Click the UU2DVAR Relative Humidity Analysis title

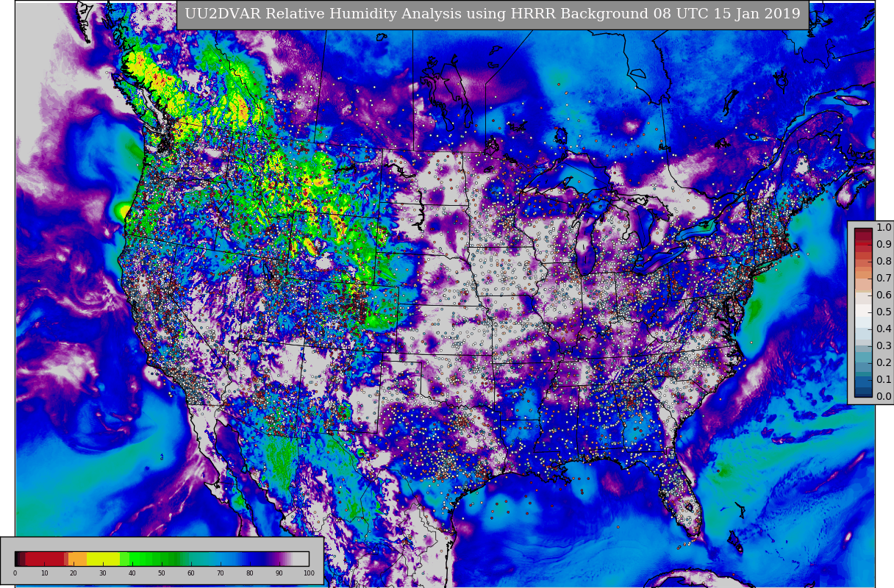[x=493, y=15]
